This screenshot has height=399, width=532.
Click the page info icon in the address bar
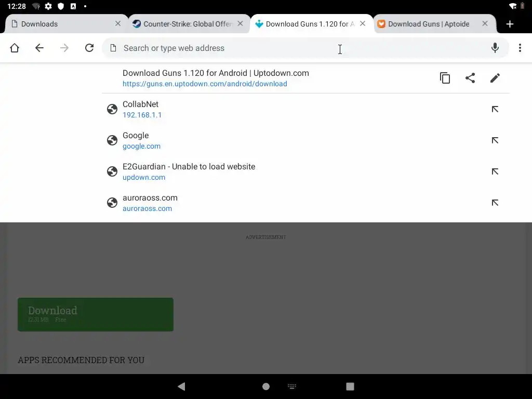113,48
